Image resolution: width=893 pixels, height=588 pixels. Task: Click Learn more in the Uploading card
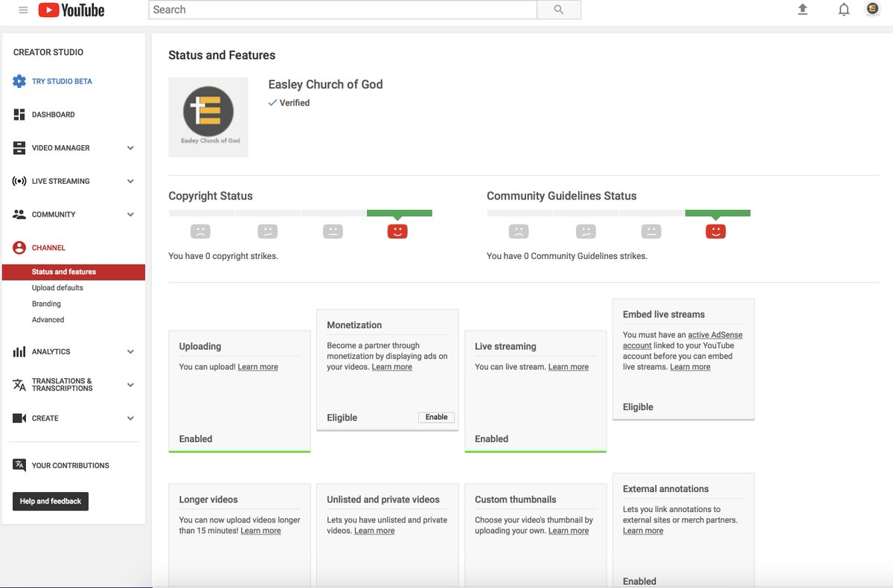pyautogui.click(x=257, y=367)
